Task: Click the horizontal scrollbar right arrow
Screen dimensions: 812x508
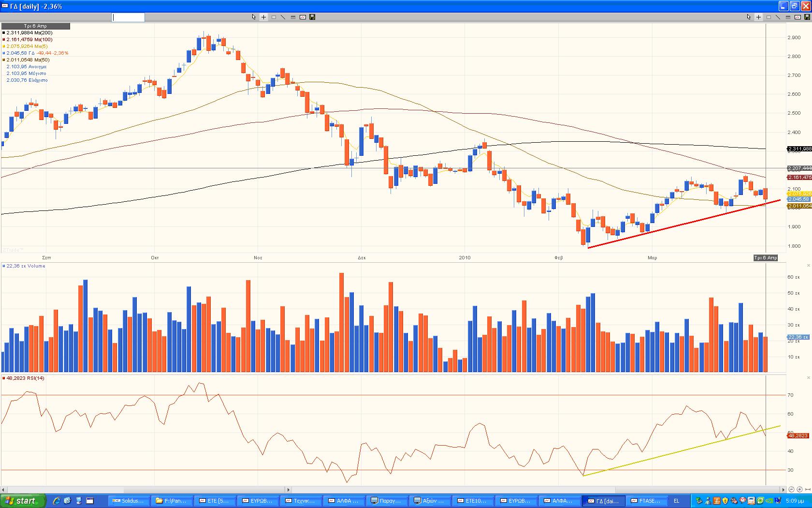Action: (783, 490)
